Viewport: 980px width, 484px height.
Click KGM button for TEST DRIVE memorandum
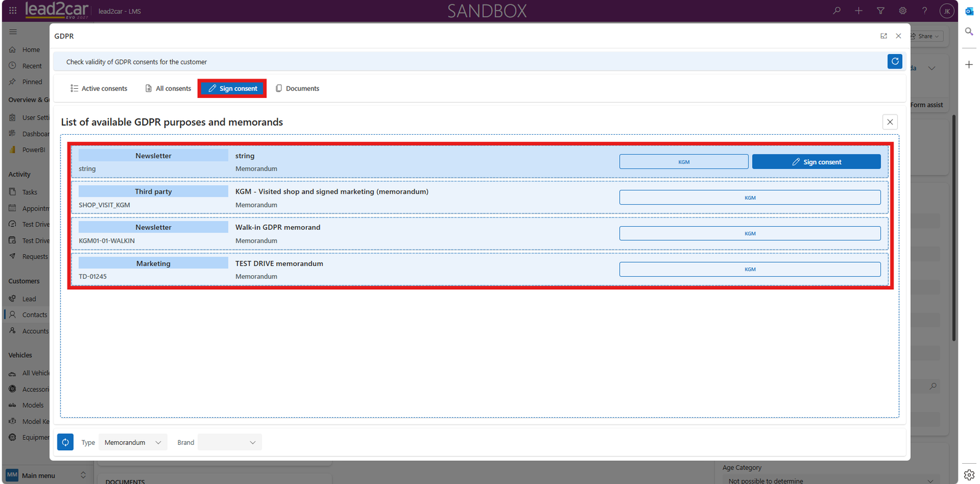[750, 270]
